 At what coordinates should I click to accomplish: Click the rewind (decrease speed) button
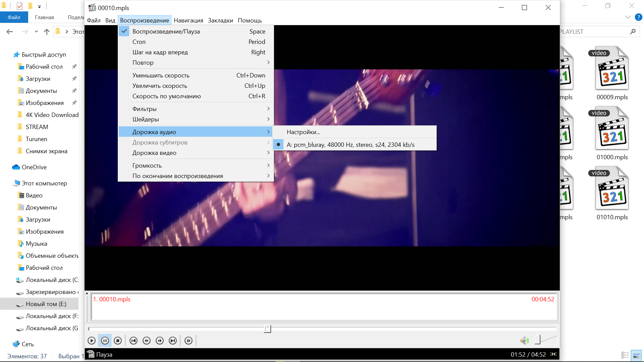[147, 341]
